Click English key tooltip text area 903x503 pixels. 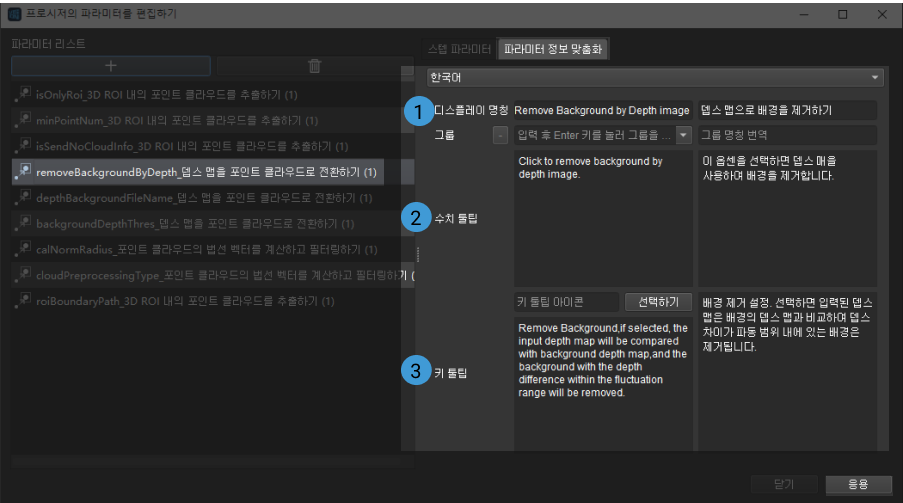coord(603,383)
